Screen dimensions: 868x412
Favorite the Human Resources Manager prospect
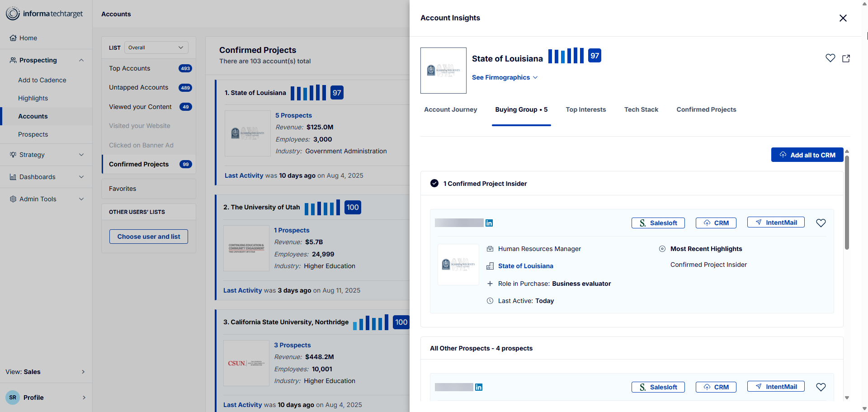click(x=821, y=223)
